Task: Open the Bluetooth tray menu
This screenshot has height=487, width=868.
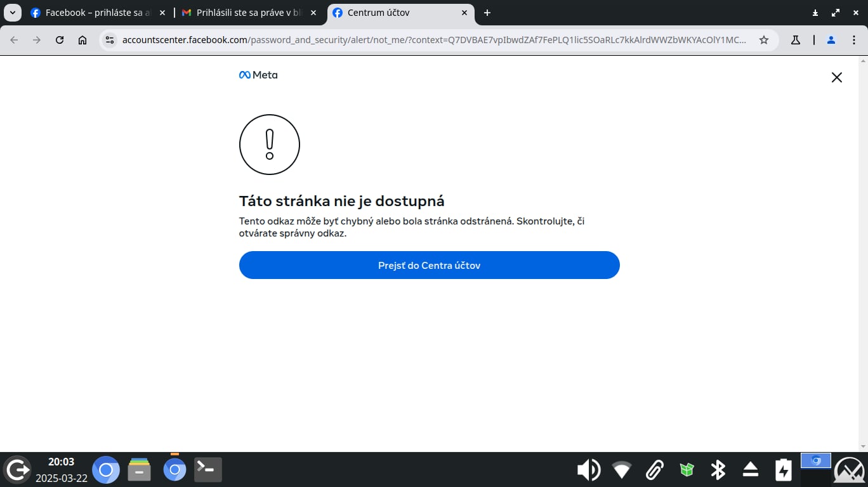Action: (718, 469)
